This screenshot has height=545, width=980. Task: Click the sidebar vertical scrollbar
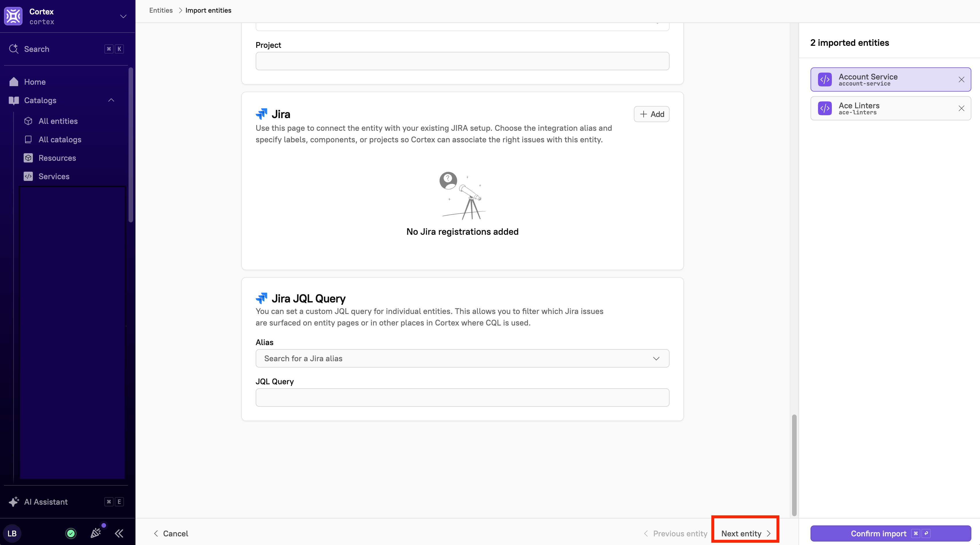(x=131, y=145)
